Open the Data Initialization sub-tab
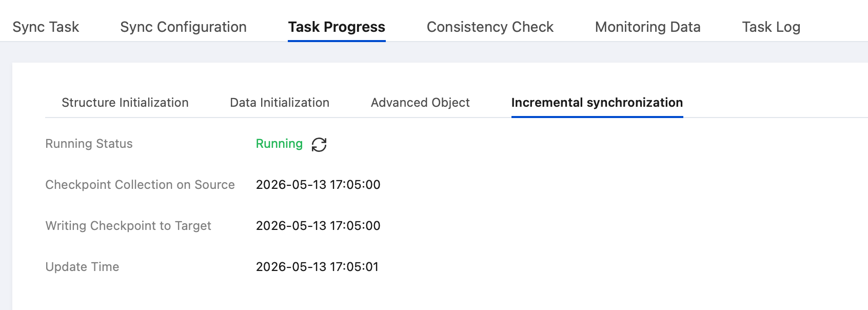Viewport: 868px width, 310px height. tap(280, 103)
